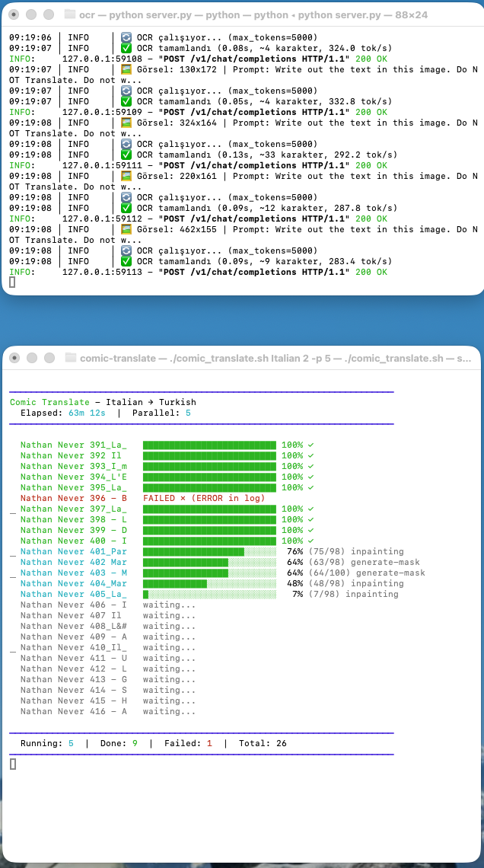Click checkmark icon on 287.8 tok/s line
Viewport: 484px width, 868px height.
126,208
